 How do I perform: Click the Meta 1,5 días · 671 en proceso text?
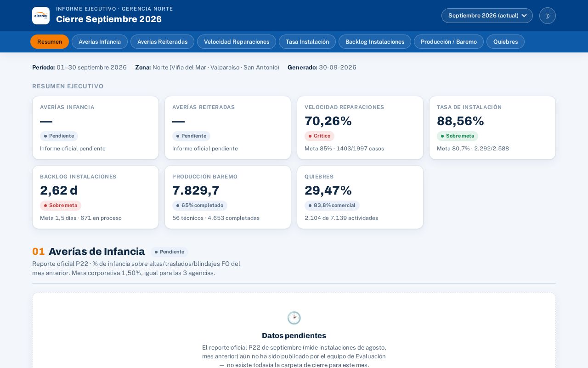tap(81, 218)
